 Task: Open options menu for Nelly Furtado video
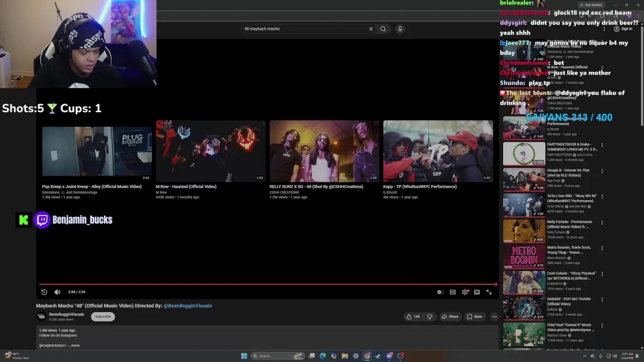coord(602,222)
